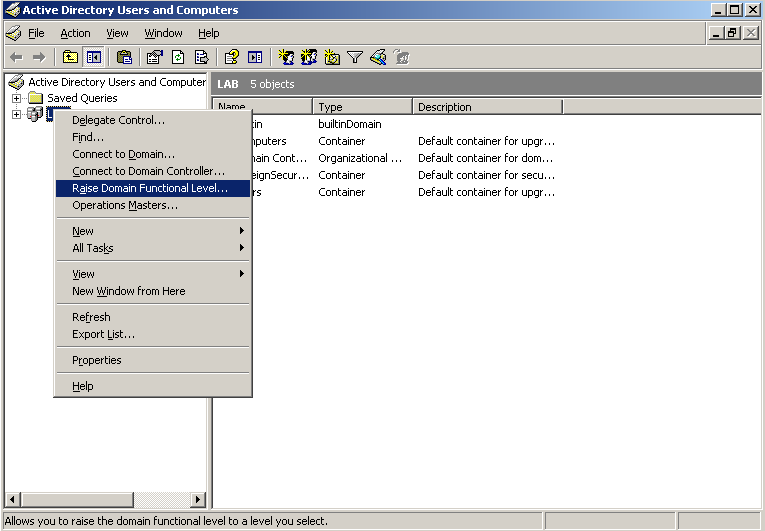Open the View submenu in context menu
Screen dimensions: 765x531
click(153, 274)
